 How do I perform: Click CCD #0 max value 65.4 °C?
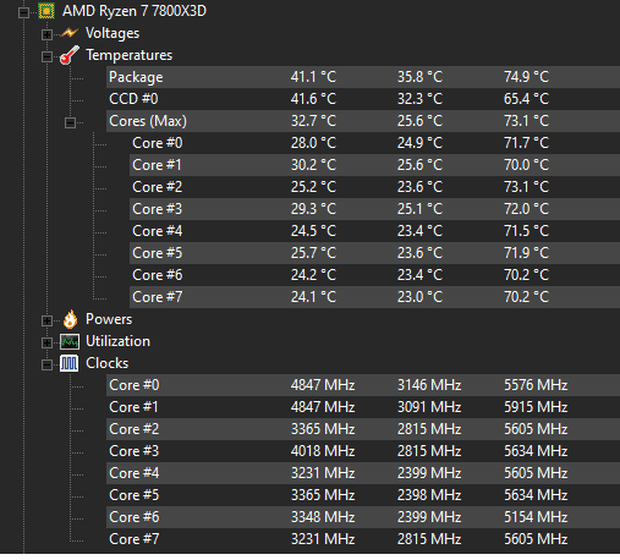(x=527, y=99)
